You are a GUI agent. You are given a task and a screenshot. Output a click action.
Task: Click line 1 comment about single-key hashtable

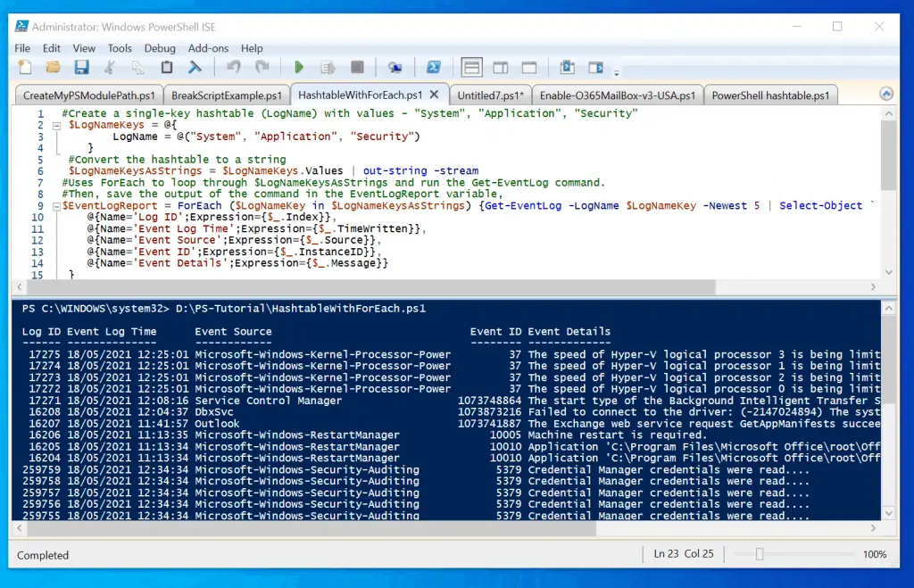point(350,113)
